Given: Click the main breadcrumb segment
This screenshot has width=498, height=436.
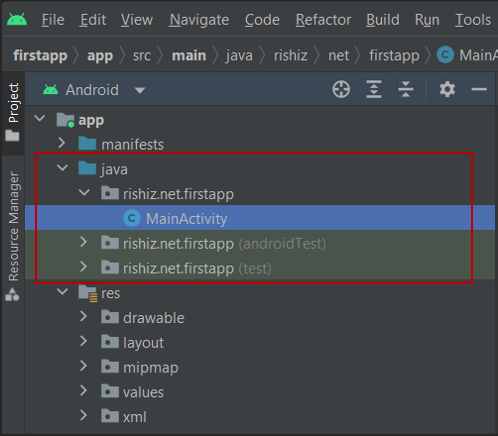Looking at the screenshot, I should pyautogui.click(x=189, y=55).
